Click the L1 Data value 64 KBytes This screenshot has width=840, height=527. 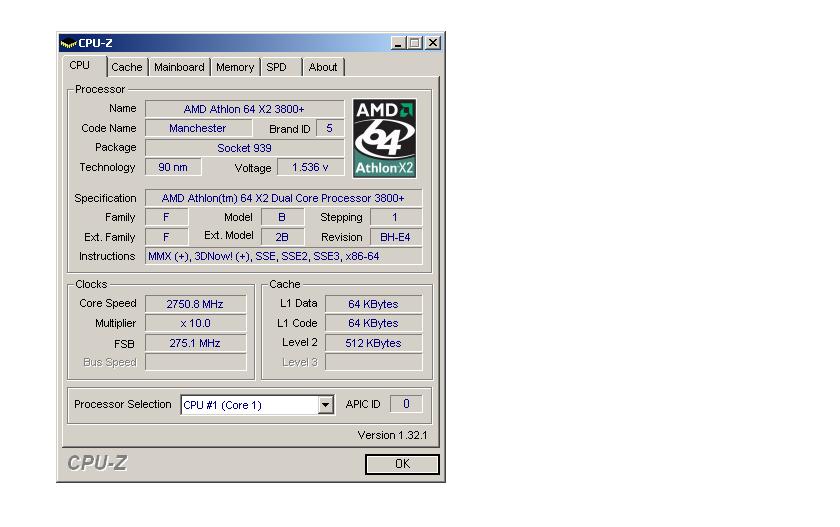click(x=373, y=304)
